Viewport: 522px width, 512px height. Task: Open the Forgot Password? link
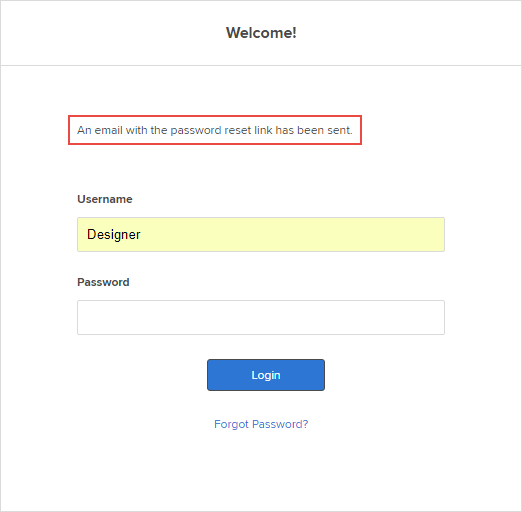coord(261,424)
